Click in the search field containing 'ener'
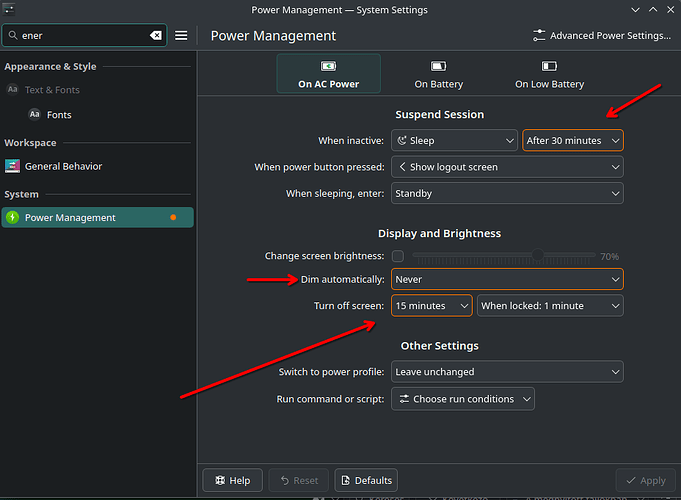This screenshot has height=500, width=681. click(x=83, y=36)
